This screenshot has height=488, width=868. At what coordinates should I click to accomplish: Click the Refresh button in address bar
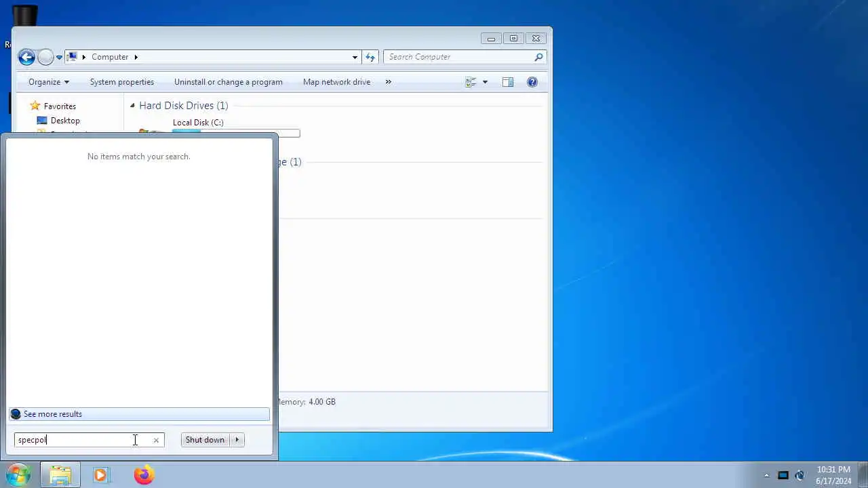[370, 58]
